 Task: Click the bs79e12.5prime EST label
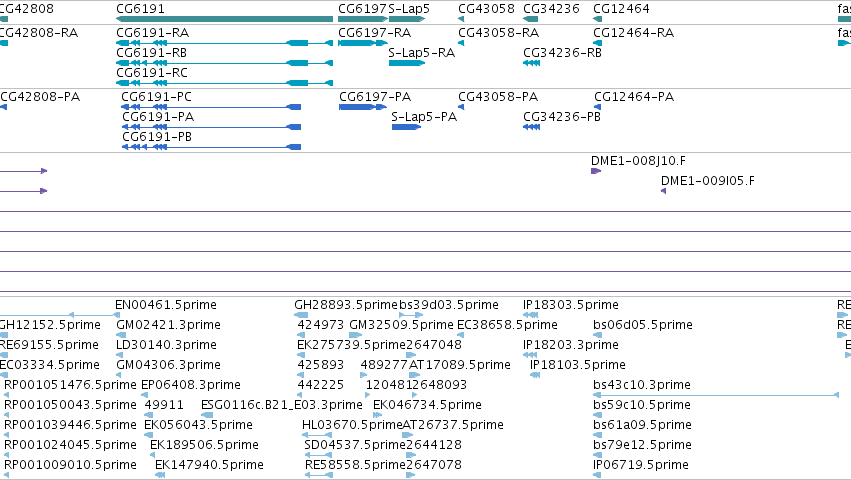(x=643, y=445)
